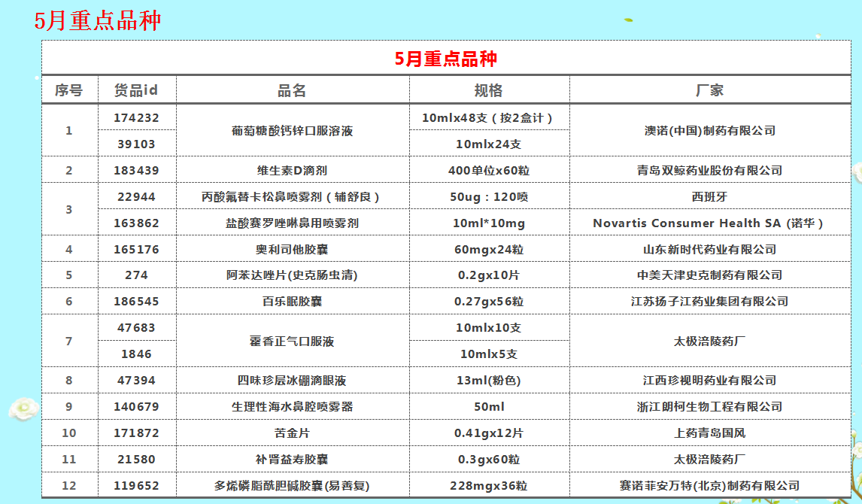Select spec "0.27gx56粒"
862x504 pixels.
pyautogui.click(x=489, y=301)
